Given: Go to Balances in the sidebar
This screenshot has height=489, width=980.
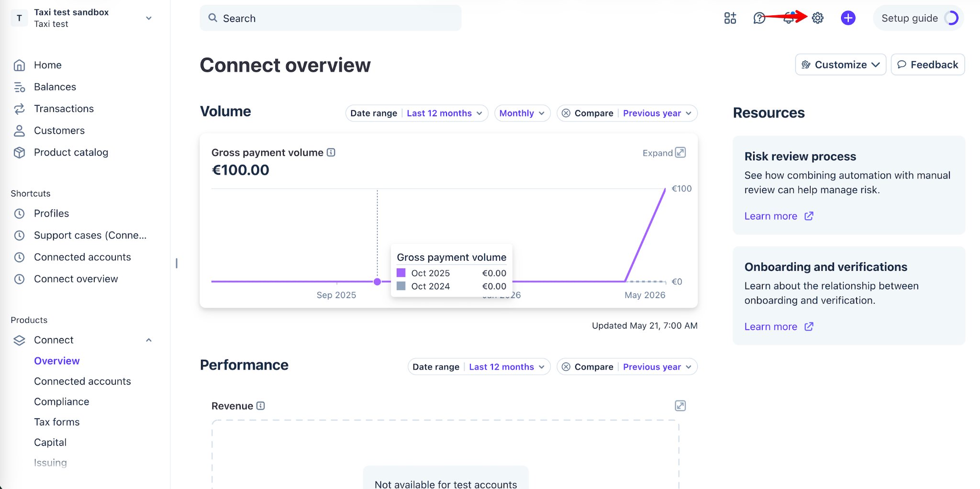Looking at the screenshot, I should (x=55, y=87).
